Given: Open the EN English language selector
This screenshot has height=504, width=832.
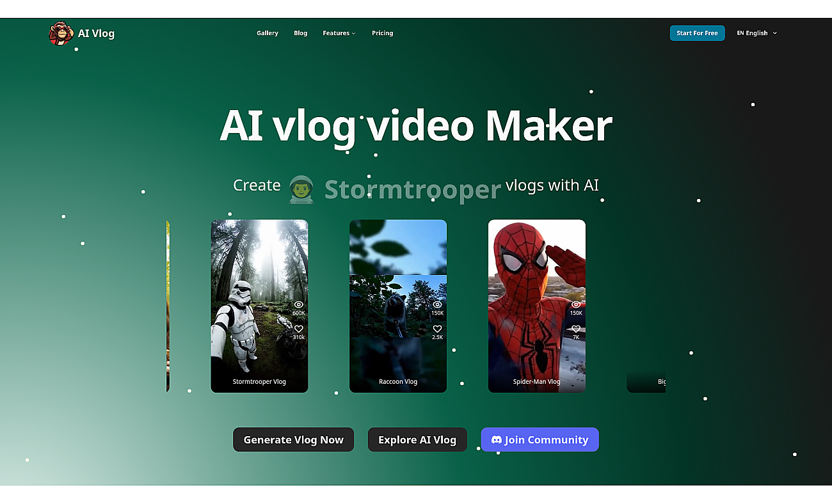Looking at the screenshot, I should (756, 33).
